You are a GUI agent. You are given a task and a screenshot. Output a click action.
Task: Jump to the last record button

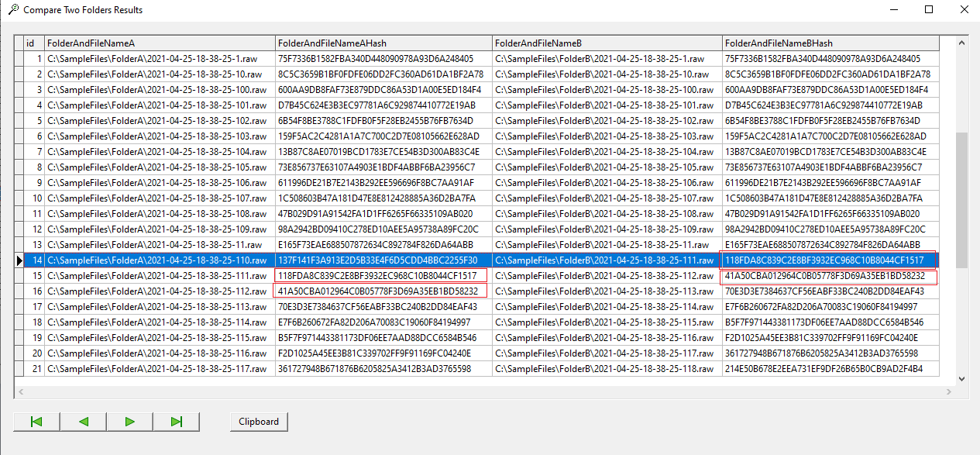(176, 422)
